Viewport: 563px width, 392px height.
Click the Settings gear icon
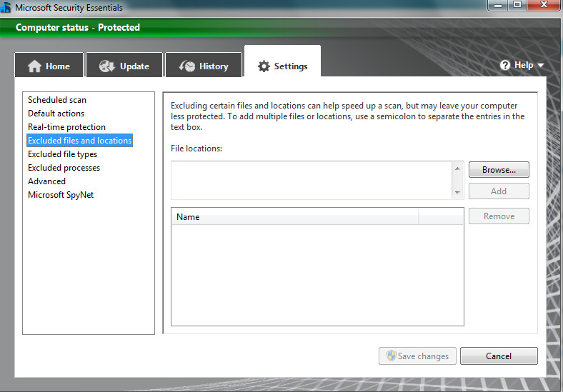click(264, 66)
